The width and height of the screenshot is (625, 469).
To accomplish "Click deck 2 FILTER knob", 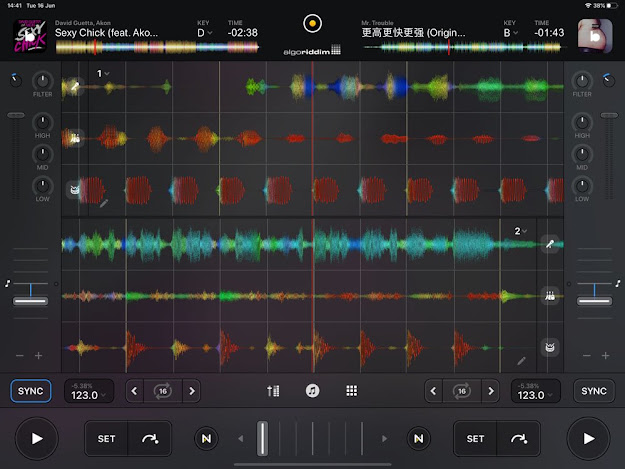I will tap(582, 81).
